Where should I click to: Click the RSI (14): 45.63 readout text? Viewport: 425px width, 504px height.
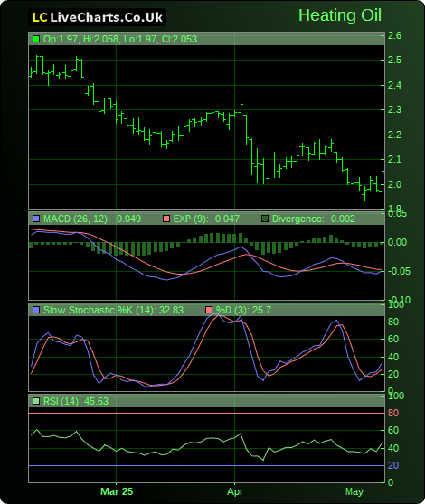pyautogui.click(x=76, y=401)
